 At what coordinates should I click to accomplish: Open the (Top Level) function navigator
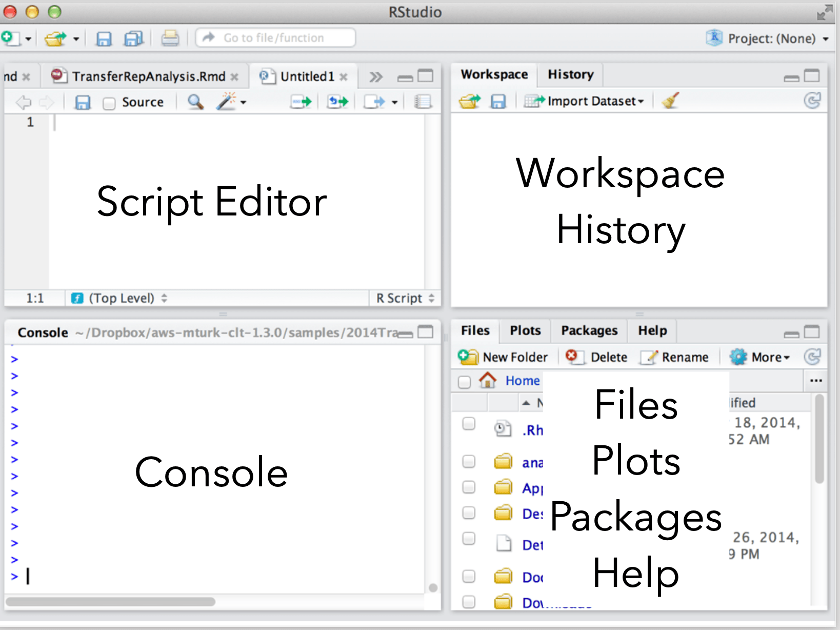tap(119, 298)
